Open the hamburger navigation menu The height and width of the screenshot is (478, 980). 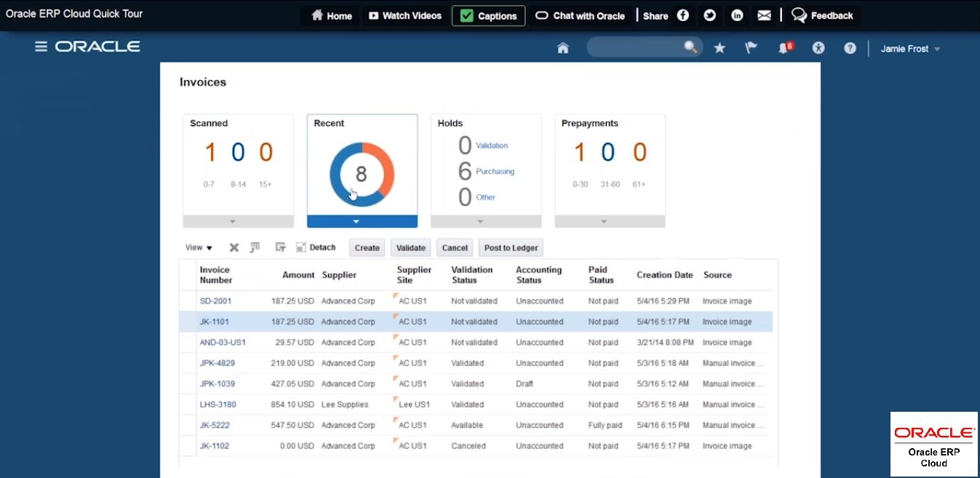click(x=41, y=46)
